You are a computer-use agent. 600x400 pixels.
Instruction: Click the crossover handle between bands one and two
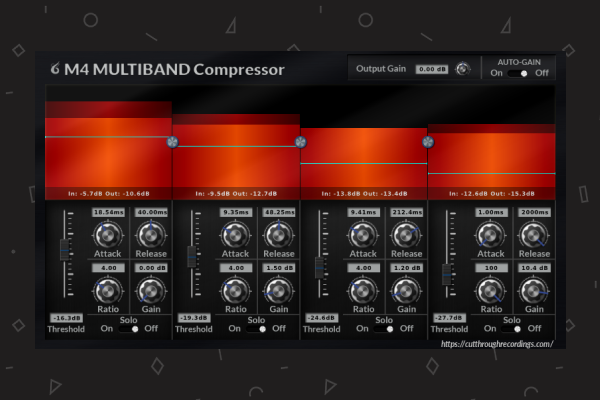point(172,143)
